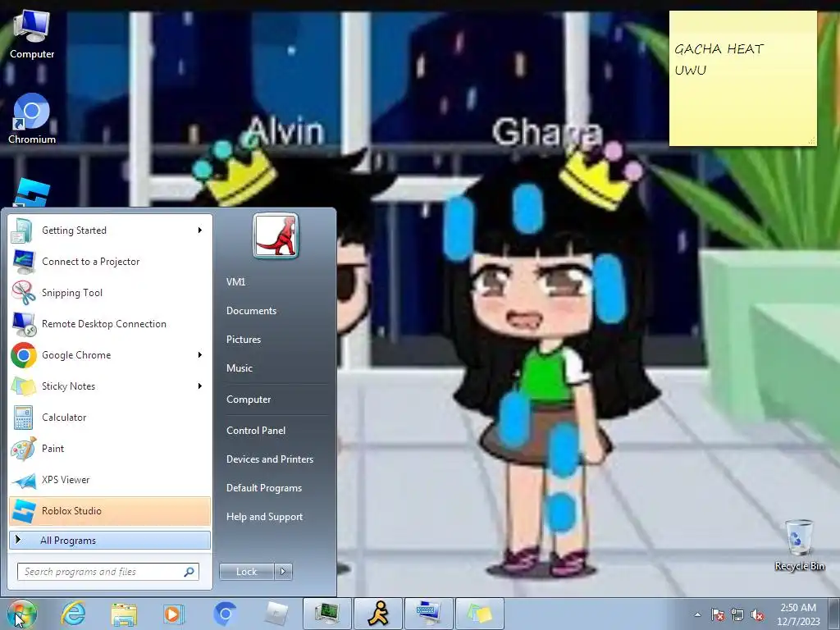Viewport: 840px width, 630px height.
Task: Expand Getting Started submenu arrow
Action: [x=200, y=231]
